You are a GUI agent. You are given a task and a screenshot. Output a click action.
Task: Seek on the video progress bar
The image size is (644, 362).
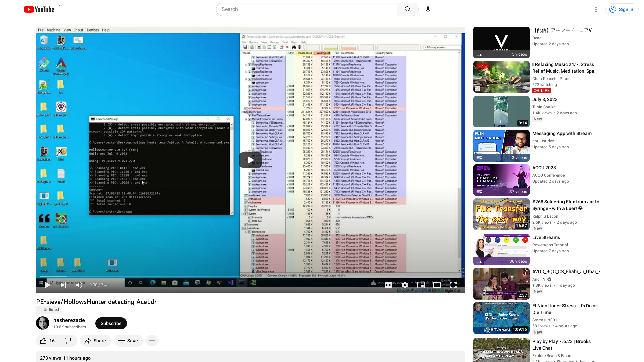pos(251,277)
